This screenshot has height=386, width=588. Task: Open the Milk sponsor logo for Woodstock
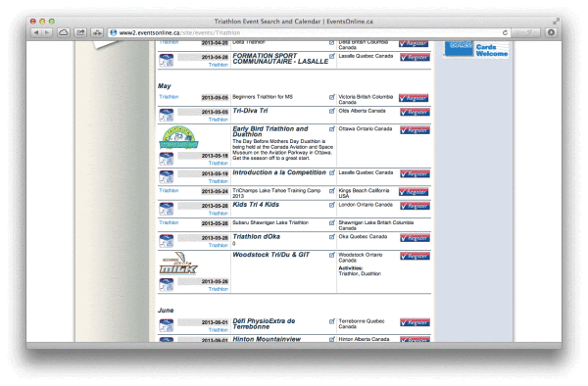(x=178, y=264)
